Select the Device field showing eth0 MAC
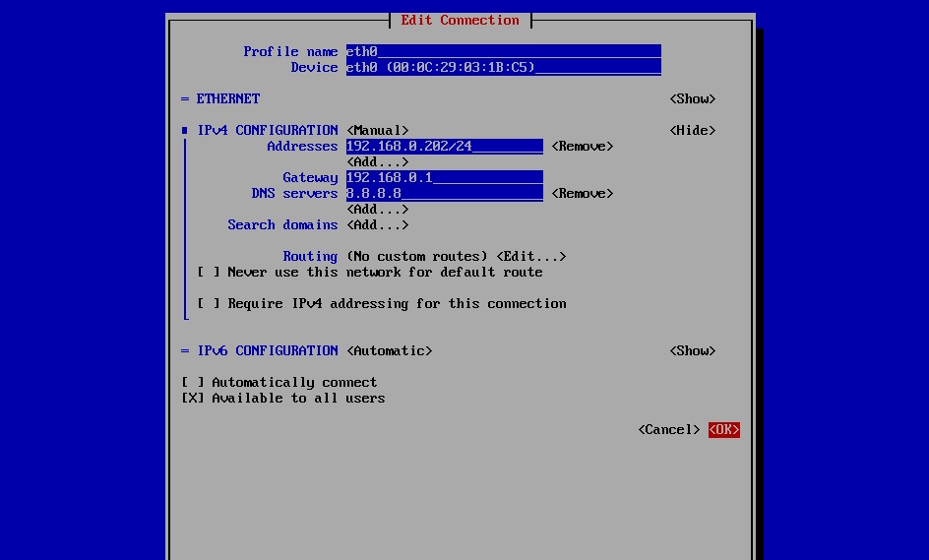The height and width of the screenshot is (560, 929). point(504,68)
